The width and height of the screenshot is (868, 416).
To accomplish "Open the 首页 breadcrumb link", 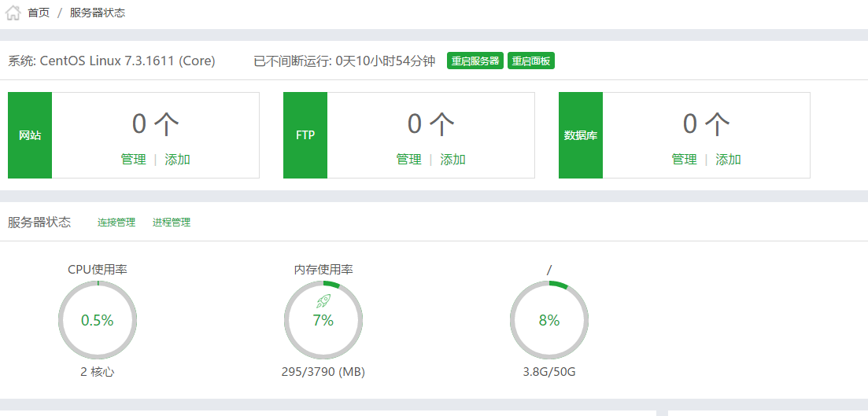I will click(x=39, y=13).
